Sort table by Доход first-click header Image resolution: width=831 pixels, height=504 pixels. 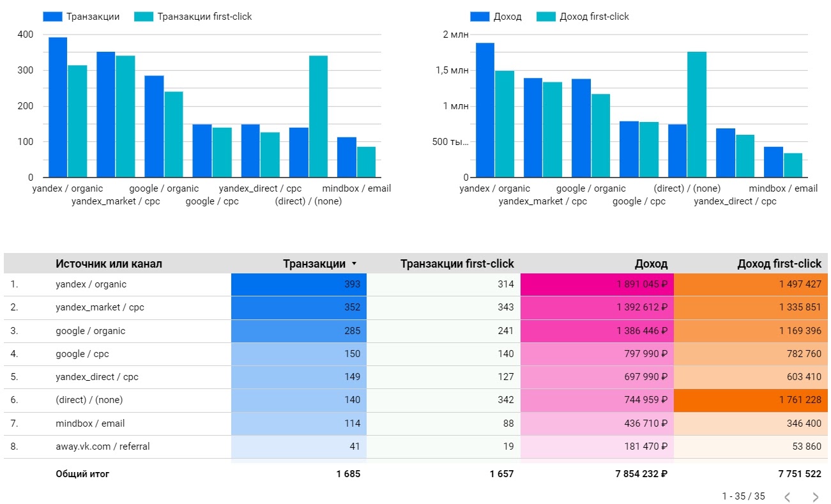tap(779, 264)
